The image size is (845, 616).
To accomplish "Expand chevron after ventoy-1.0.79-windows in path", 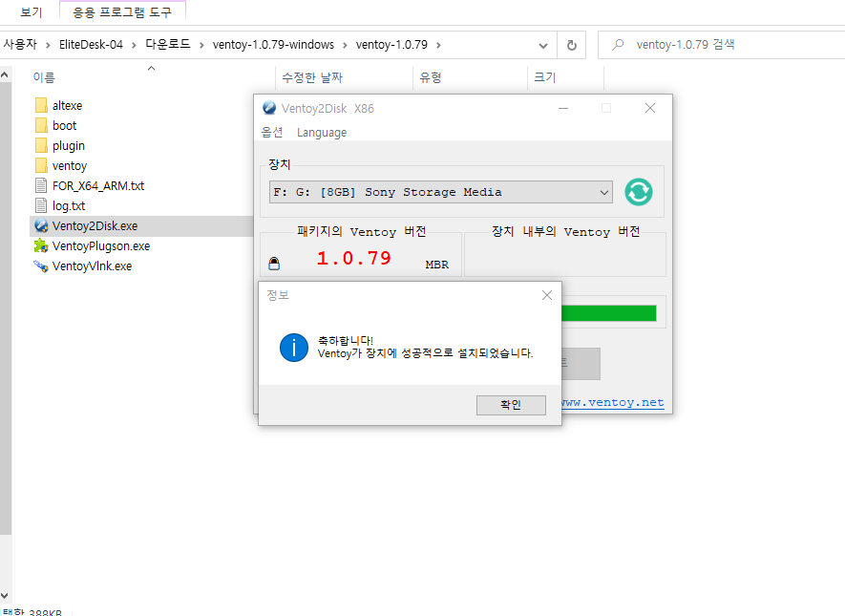I will click(x=345, y=45).
